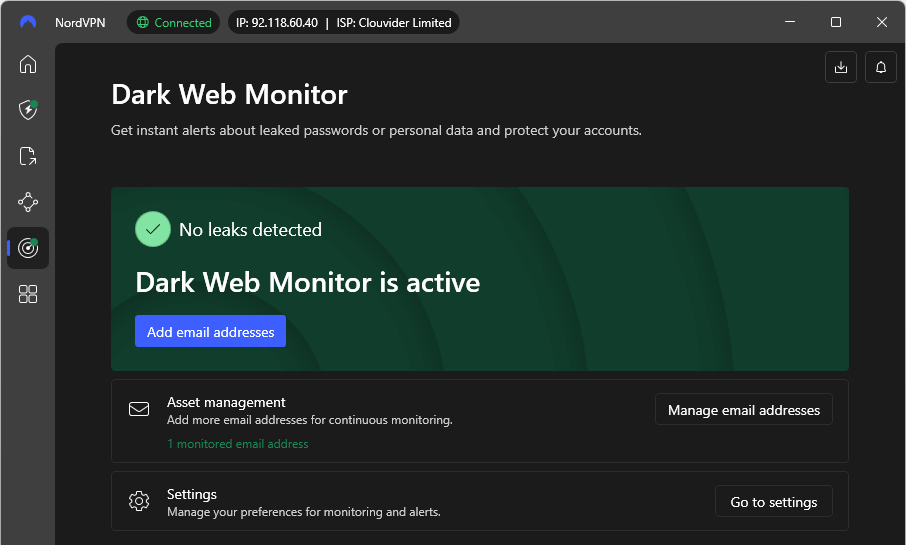Open the apps grid sidebar icon
Screen dimensions: 906x545
coord(28,294)
